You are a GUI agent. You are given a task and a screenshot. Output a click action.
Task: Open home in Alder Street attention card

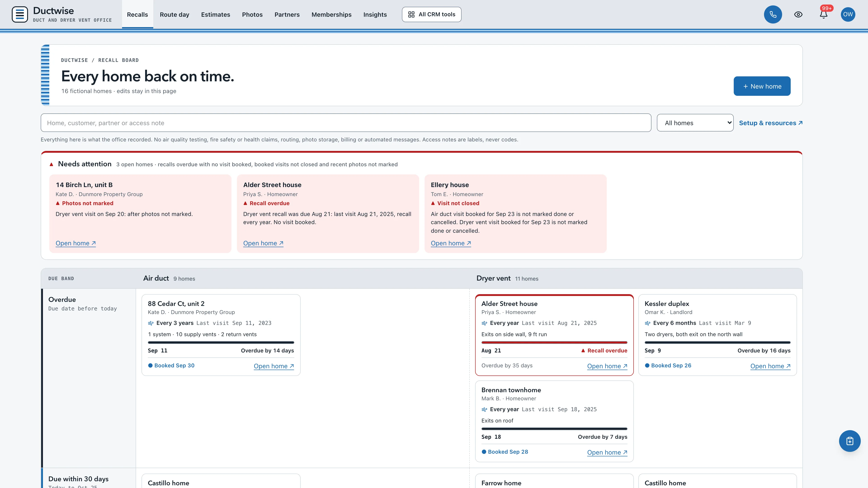(x=263, y=243)
